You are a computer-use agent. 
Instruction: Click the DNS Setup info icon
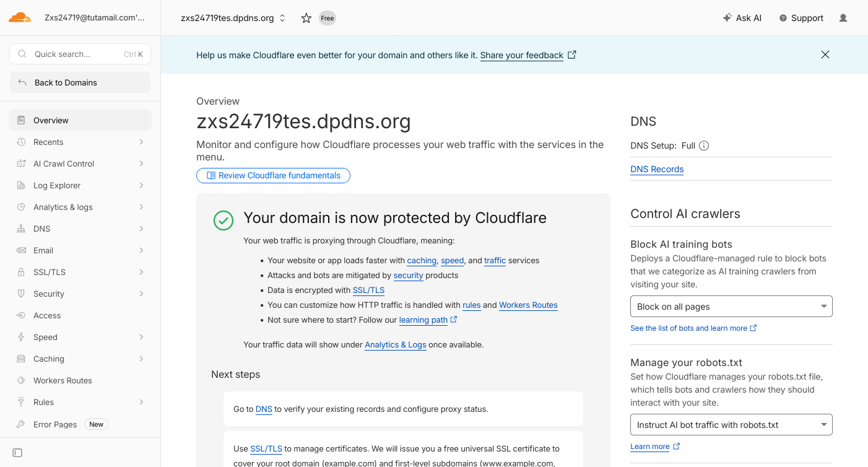[x=704, y=146]
